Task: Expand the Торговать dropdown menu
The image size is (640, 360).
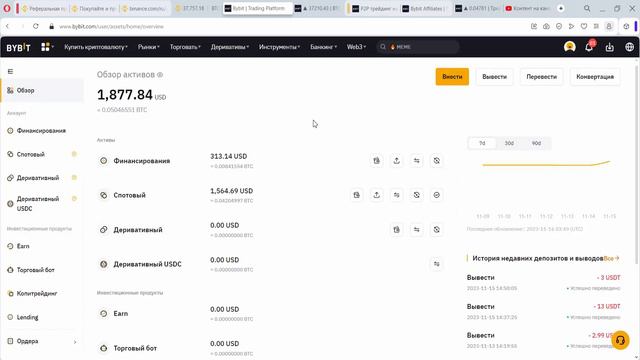Action: click(185, 47)
